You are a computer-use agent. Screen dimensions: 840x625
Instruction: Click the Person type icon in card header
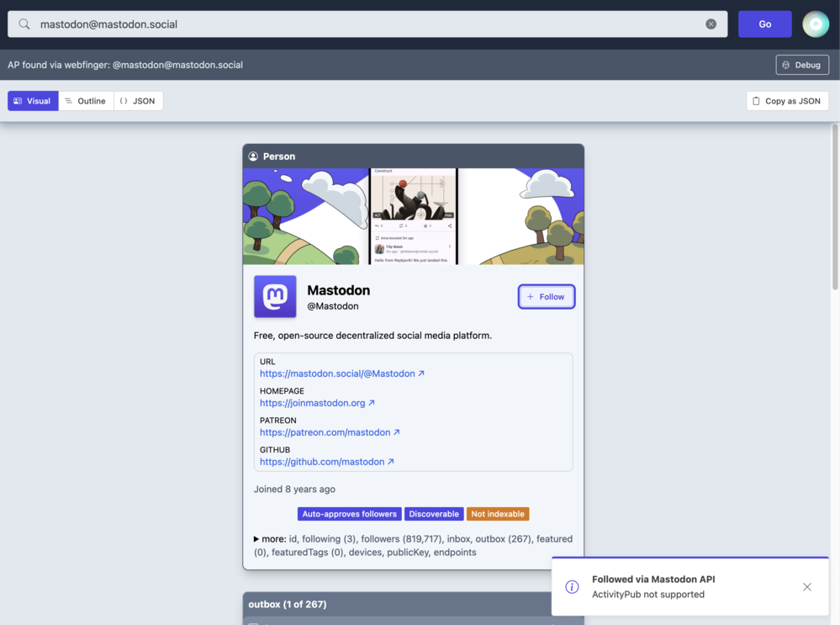(x=253, y=156)
